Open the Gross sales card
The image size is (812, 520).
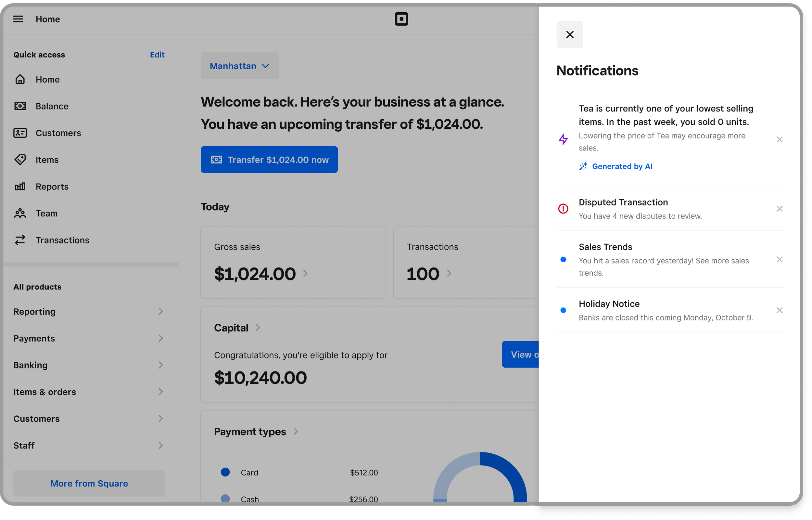point(292,262)
